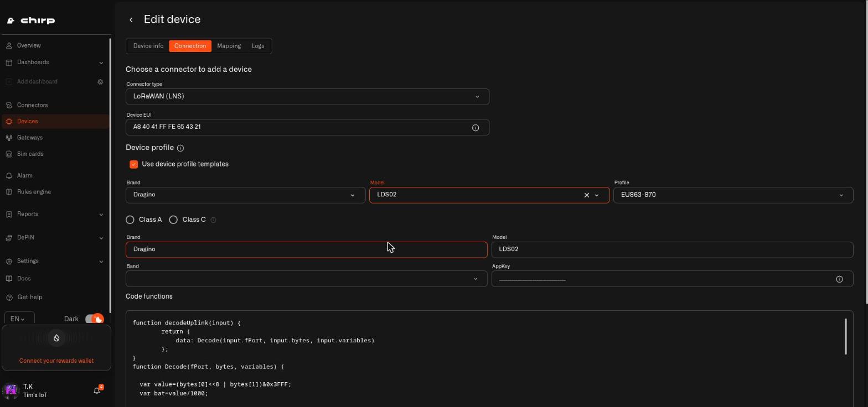Viewport: 868px width, 407px height.
Task: Select the Class C radio button
Action: (173, 220)
